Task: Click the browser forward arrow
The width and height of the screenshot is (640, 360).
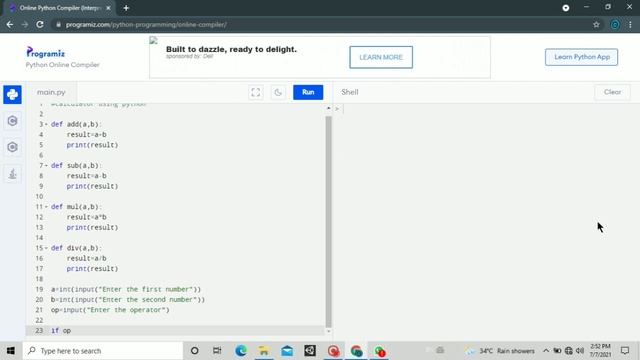Action: (25, 24)
